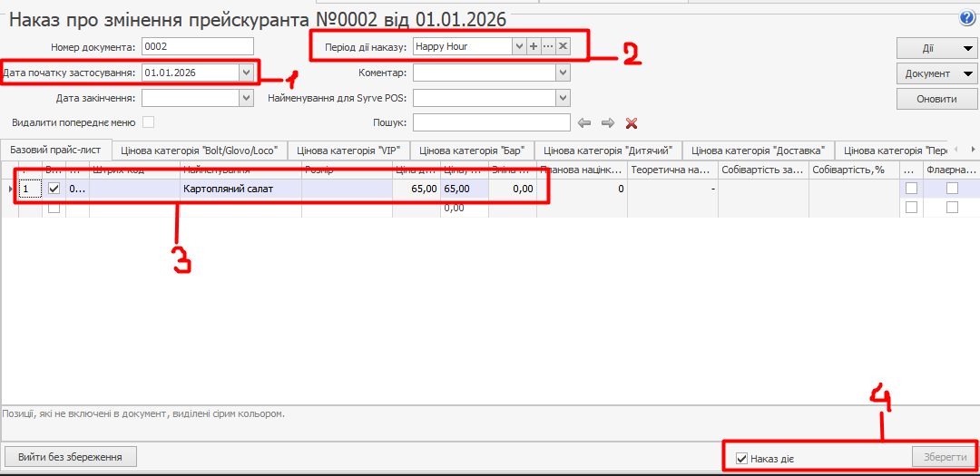Go to next search result arrow
Screen dimensions: 980x476
(x=608, y=122)
